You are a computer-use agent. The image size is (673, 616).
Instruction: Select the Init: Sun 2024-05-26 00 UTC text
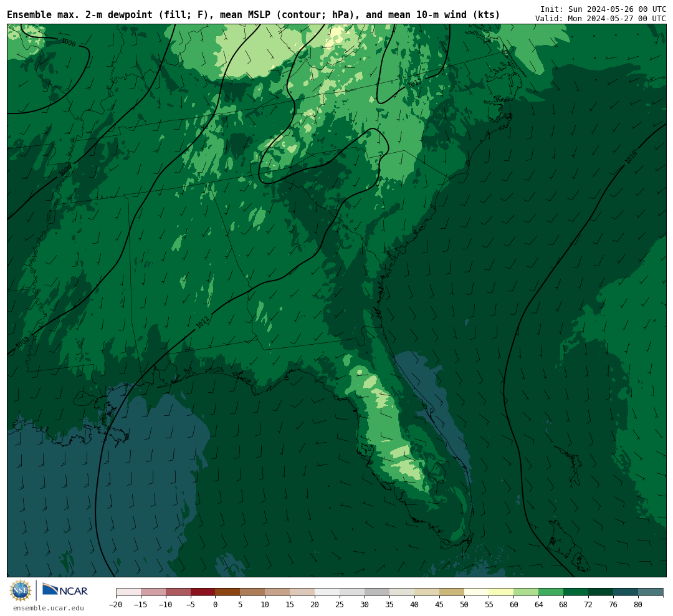pos(603,9)
